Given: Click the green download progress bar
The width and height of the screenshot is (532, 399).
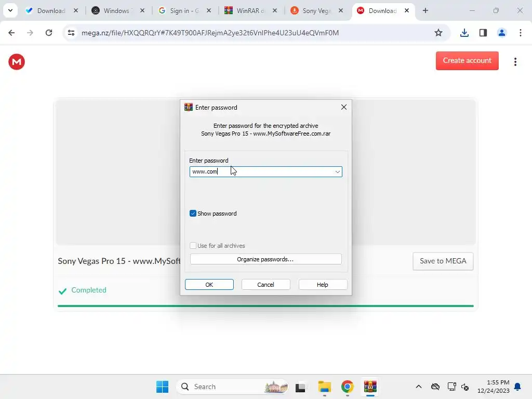Looking at the screenshot, I should [265, 306].
